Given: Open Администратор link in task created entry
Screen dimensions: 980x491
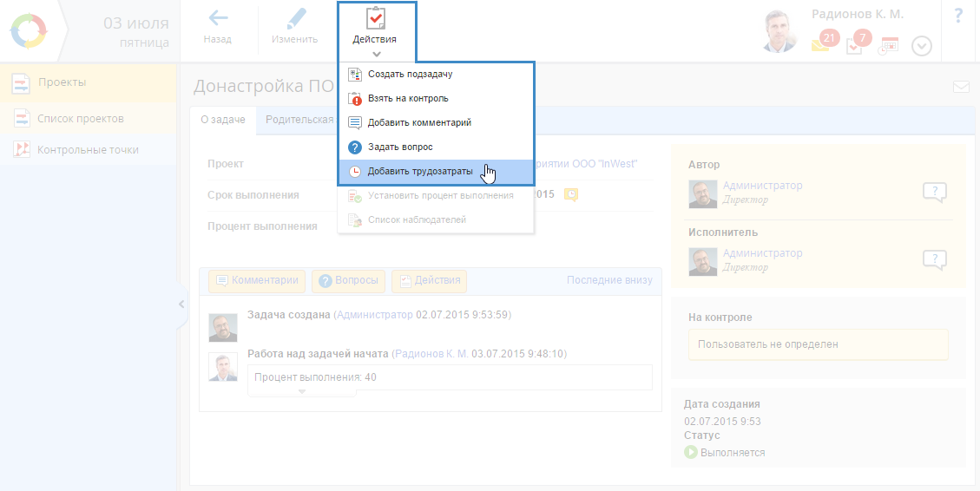Looking at the screenshot, I should coord(375,315).
